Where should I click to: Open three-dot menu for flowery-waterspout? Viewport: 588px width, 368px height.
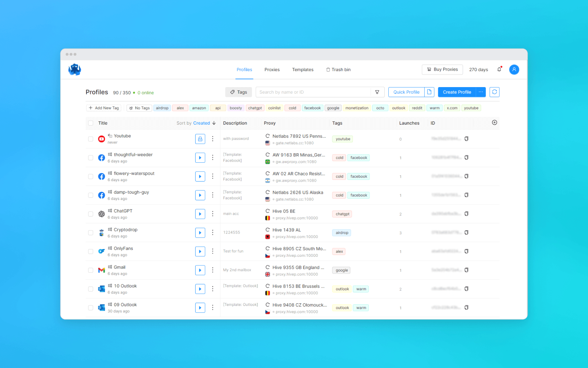pyautogui.click(x=213, y=177)
